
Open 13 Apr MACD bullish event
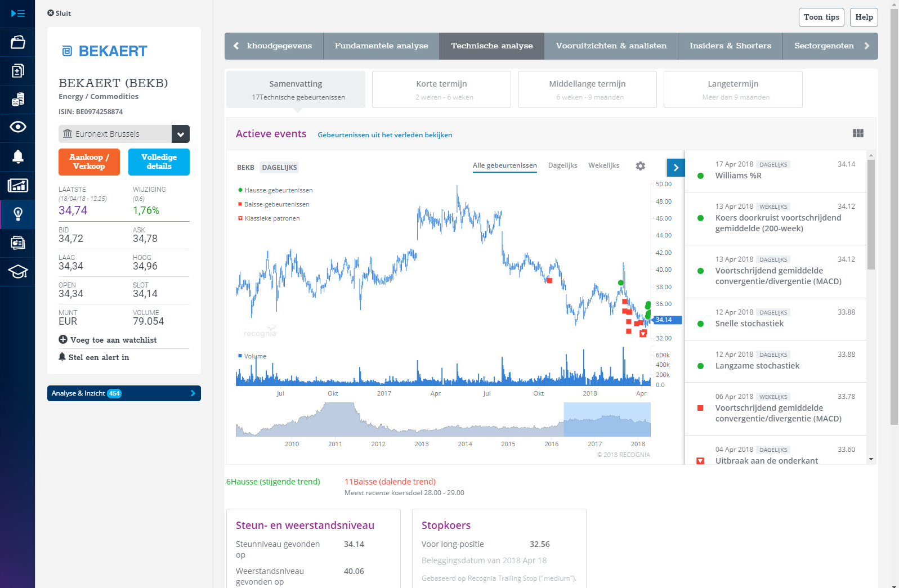click(775, 272)
